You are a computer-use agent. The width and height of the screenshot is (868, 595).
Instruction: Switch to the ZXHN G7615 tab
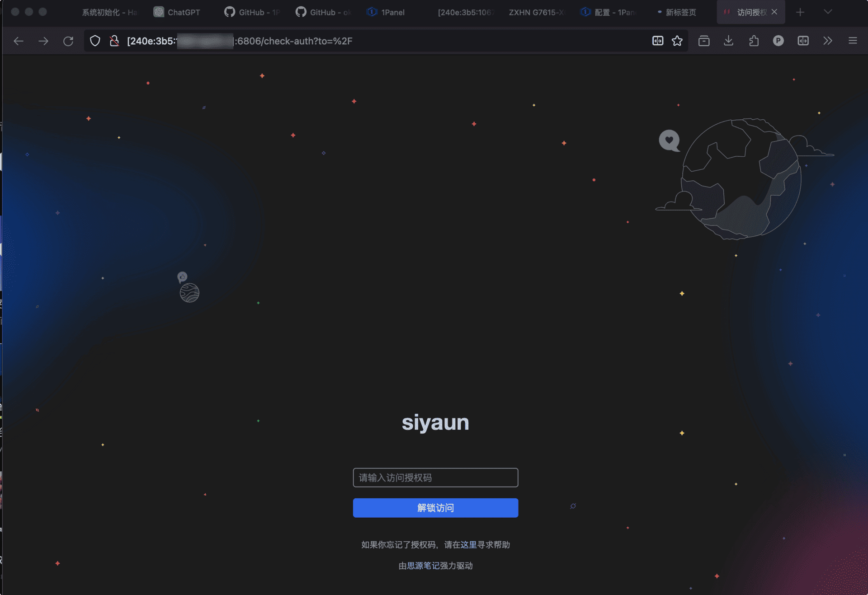tap(536, 12)
